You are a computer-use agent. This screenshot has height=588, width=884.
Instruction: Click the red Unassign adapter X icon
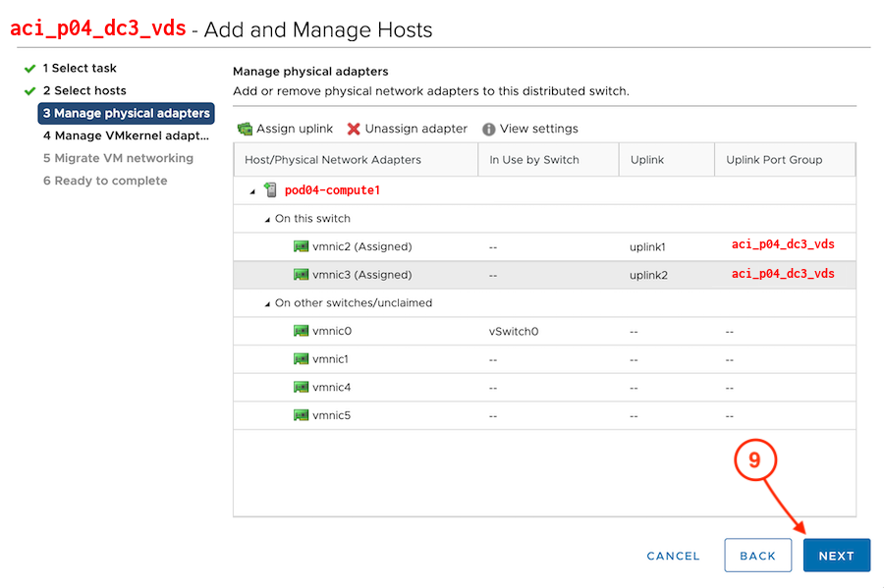point(354,130)
